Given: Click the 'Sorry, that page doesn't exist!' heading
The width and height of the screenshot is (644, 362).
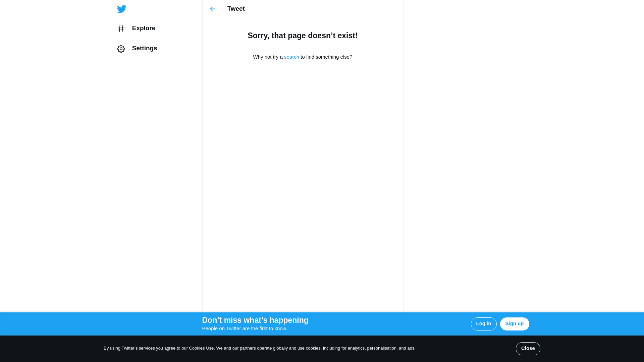Looking at the screenshot, I should tap(303, 36).
